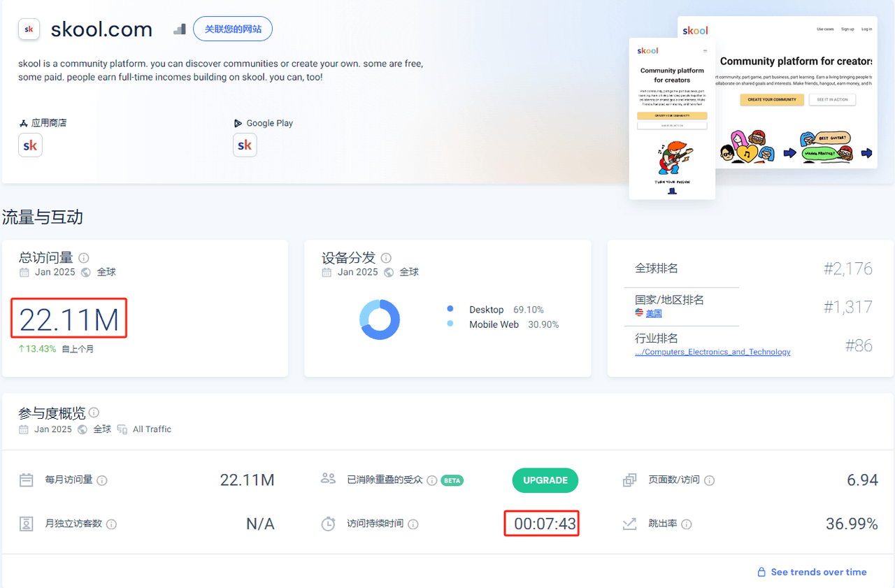Click See trends over time link

[x=819, y=572]
